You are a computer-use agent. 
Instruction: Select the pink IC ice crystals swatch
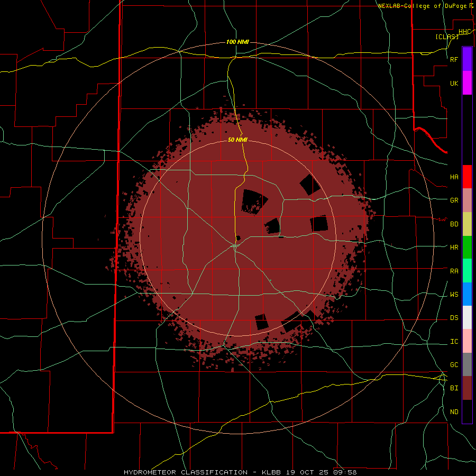[x=467, y=341]
